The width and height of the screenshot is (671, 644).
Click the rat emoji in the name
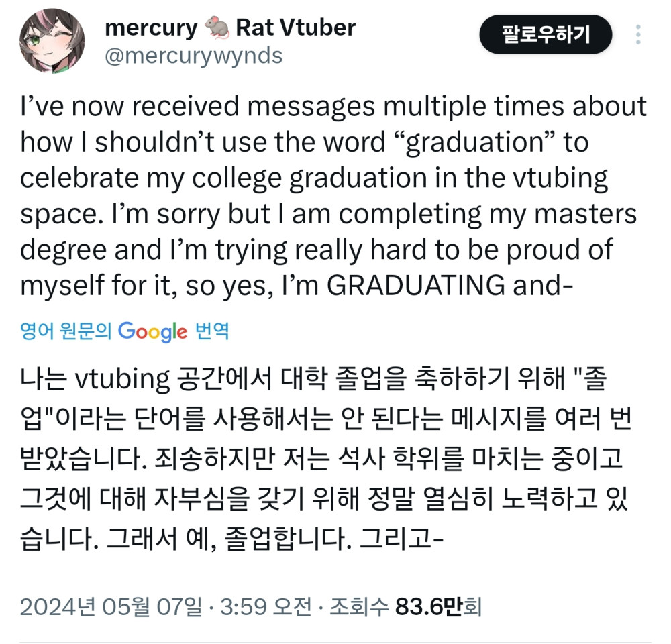pyautogui.click(x=216, y=28)
